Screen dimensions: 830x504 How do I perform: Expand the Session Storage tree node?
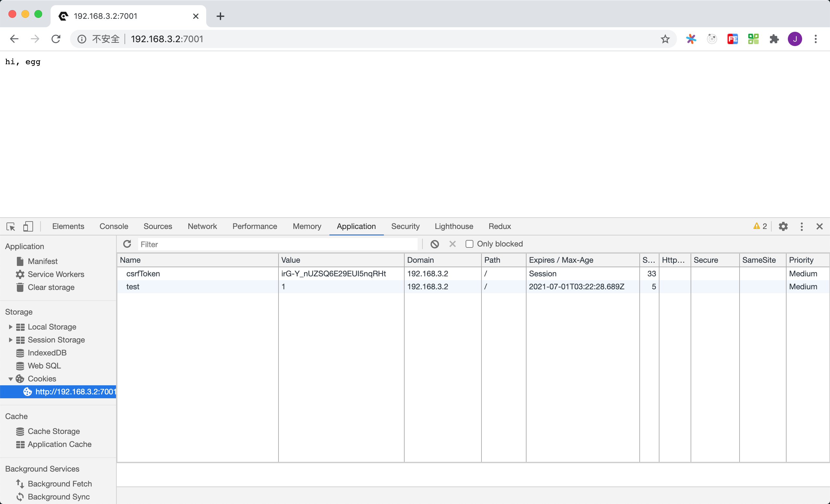[x=10, y=340]
